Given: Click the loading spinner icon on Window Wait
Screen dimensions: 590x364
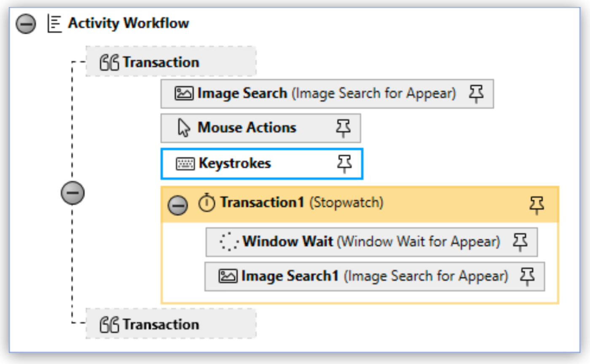Looking at the screenshot, I should point(228,241).
